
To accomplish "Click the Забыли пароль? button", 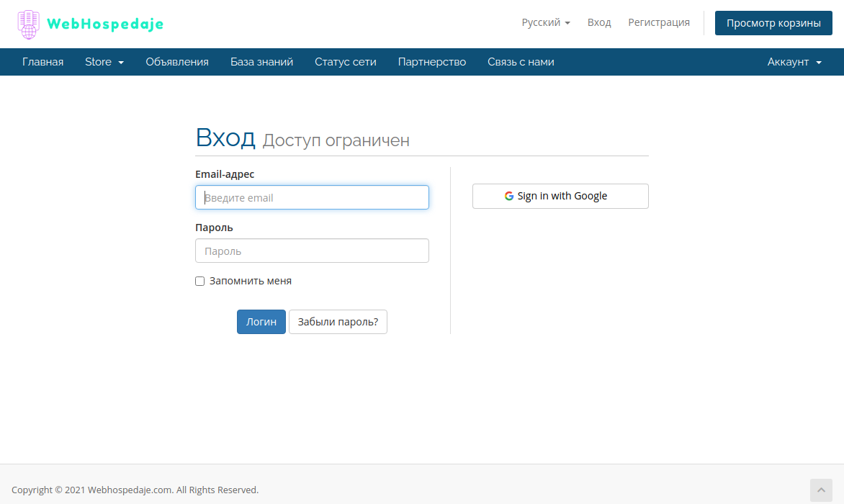I will [x=338, y=322].
